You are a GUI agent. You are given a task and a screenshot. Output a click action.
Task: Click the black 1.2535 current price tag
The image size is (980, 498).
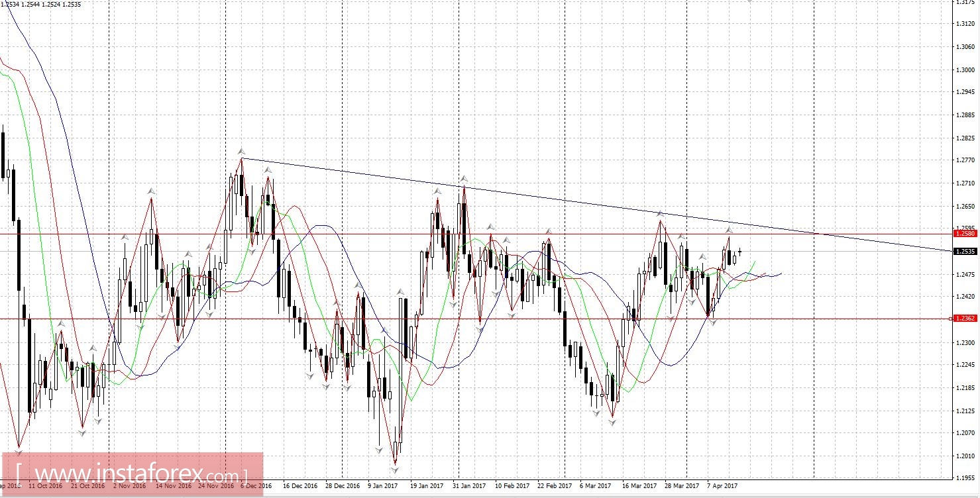pyautogui.click(x=964, y=252)
